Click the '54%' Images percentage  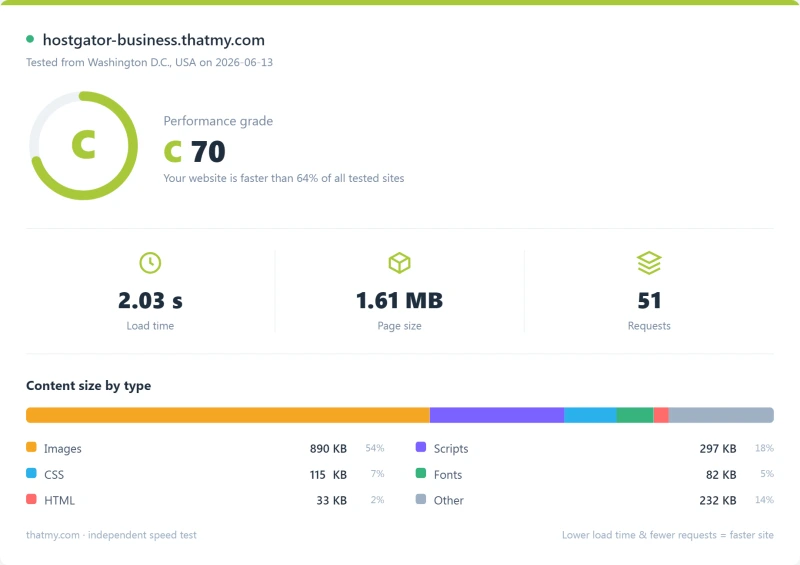[374, 448]
